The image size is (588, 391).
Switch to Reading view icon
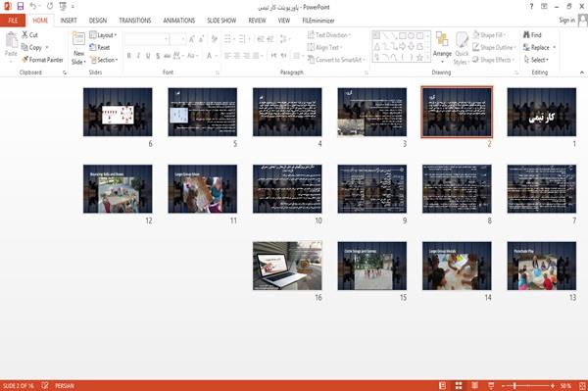(474, 385)
